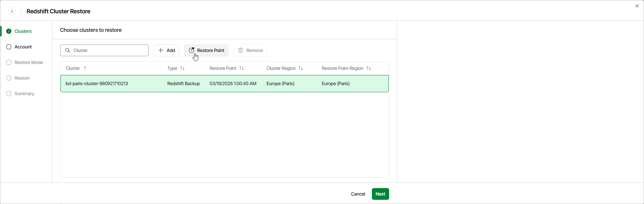Toggle sort on Cluster Region column
The image size is (644, 204).
[301, 68]
